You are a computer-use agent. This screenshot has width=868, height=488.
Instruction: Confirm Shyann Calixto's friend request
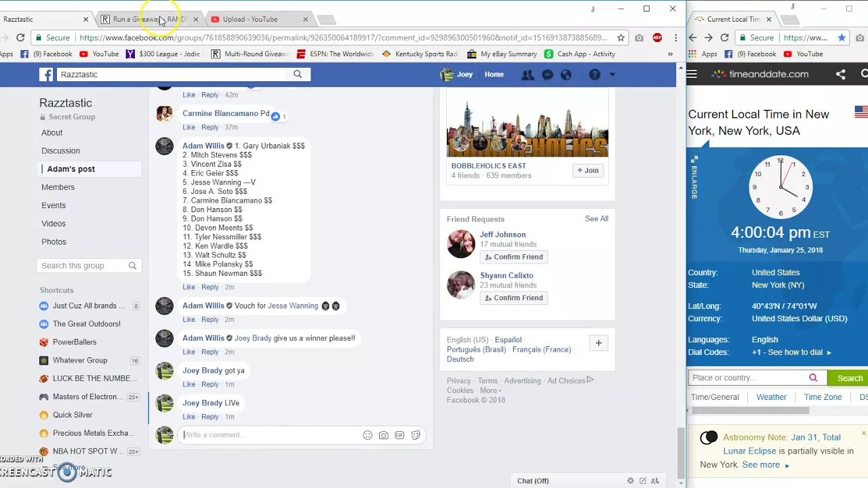[x=513, y=298]
